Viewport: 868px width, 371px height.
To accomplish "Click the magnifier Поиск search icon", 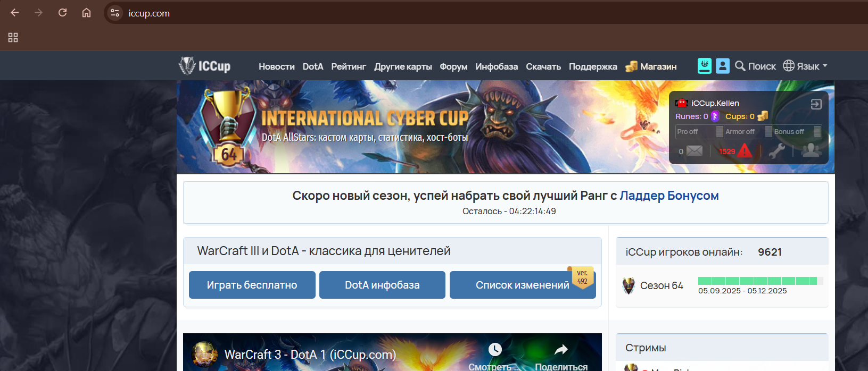I will click(x=740, y=66).
